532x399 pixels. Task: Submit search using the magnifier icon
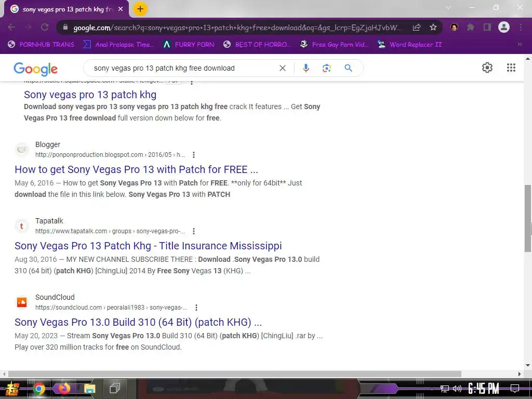[348, 68]
